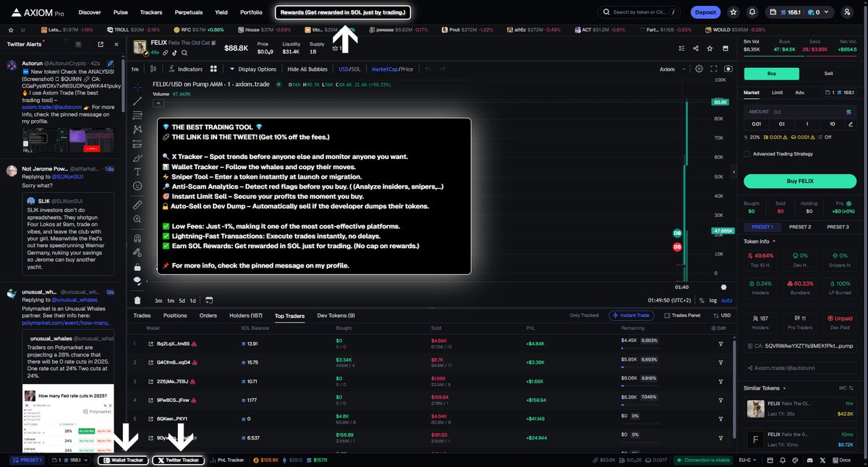Enable Advanced Trading Strategy checkbox

coord(747,153)
